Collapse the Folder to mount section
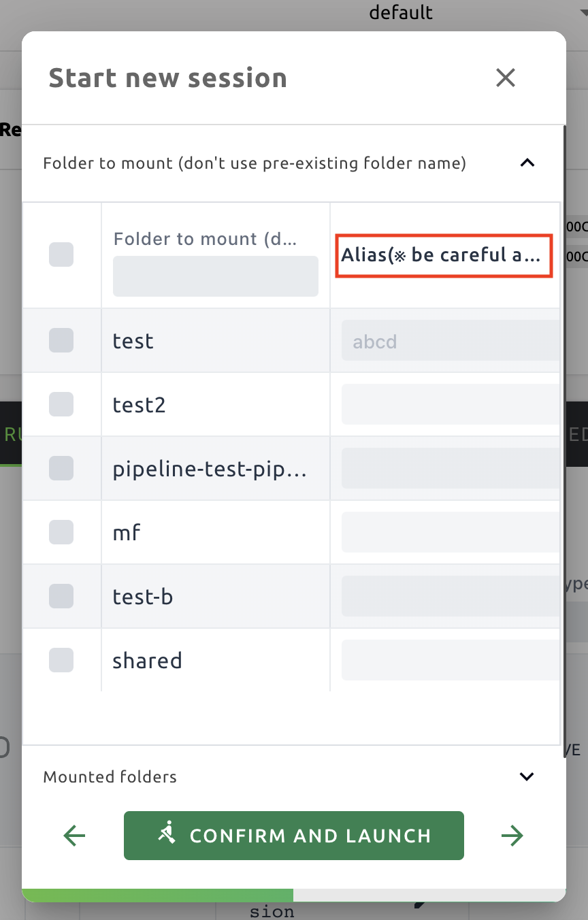 (527, 163)
